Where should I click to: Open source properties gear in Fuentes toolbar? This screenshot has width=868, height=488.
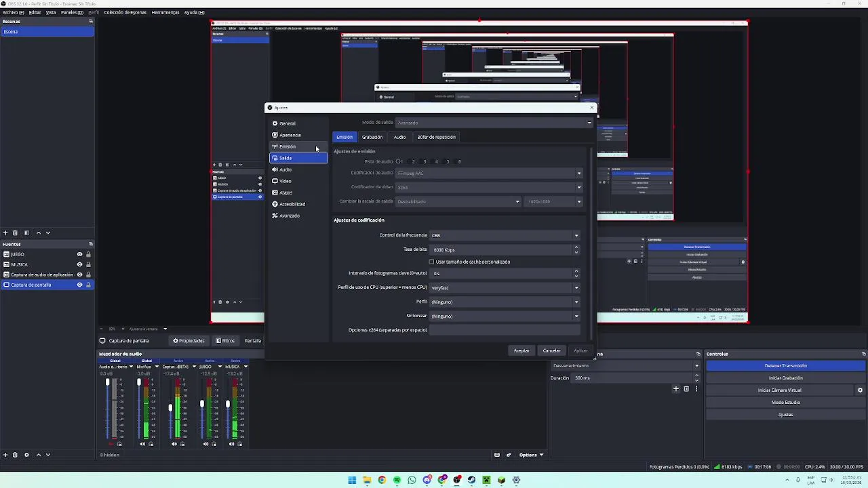pyautogui.click(x=26, y=455)
